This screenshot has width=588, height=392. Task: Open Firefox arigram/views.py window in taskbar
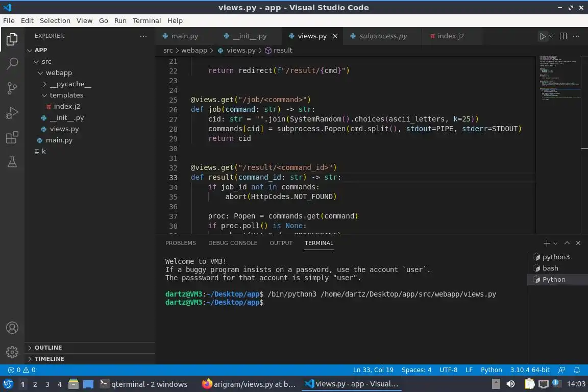tap(249, 384)
